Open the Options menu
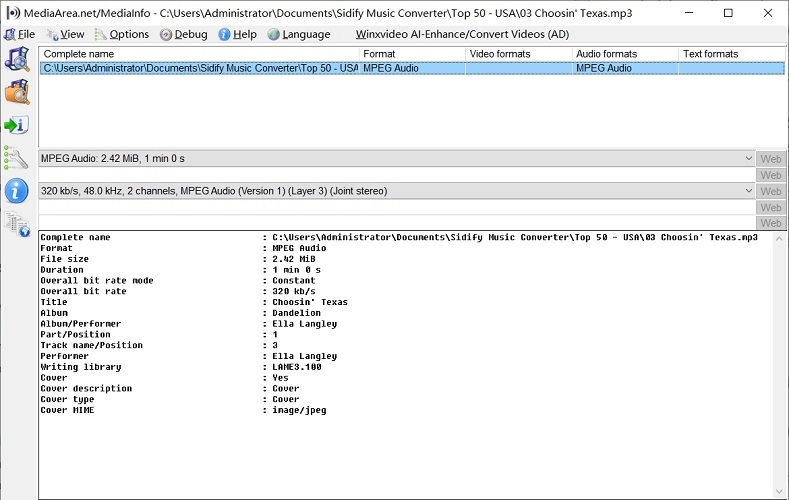Image resolution: width=789 pixels, height=500 pixels. pyautogui.click(x=122, y=34)
